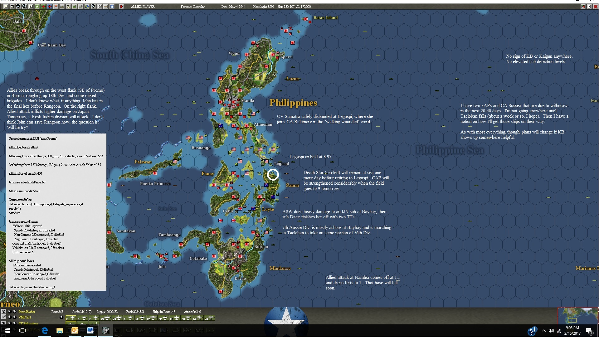Expand squadron list arrow beside VMF-211

tap(61, 318)
